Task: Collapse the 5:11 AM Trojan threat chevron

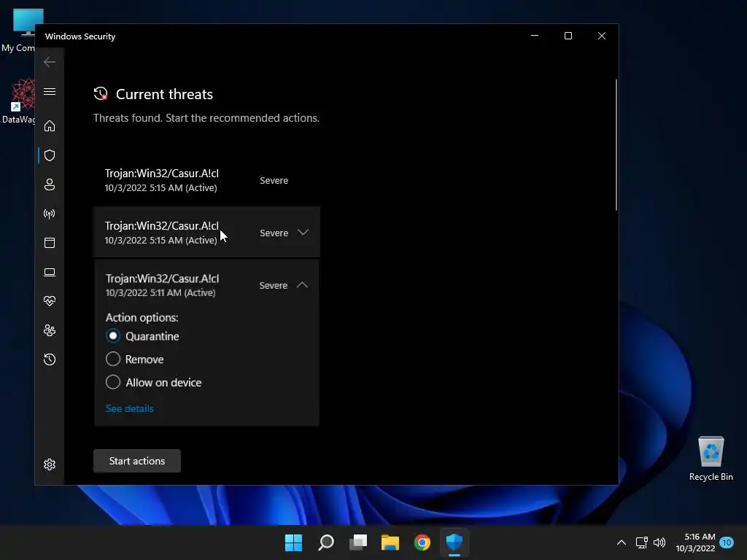Action: (303, 285)
